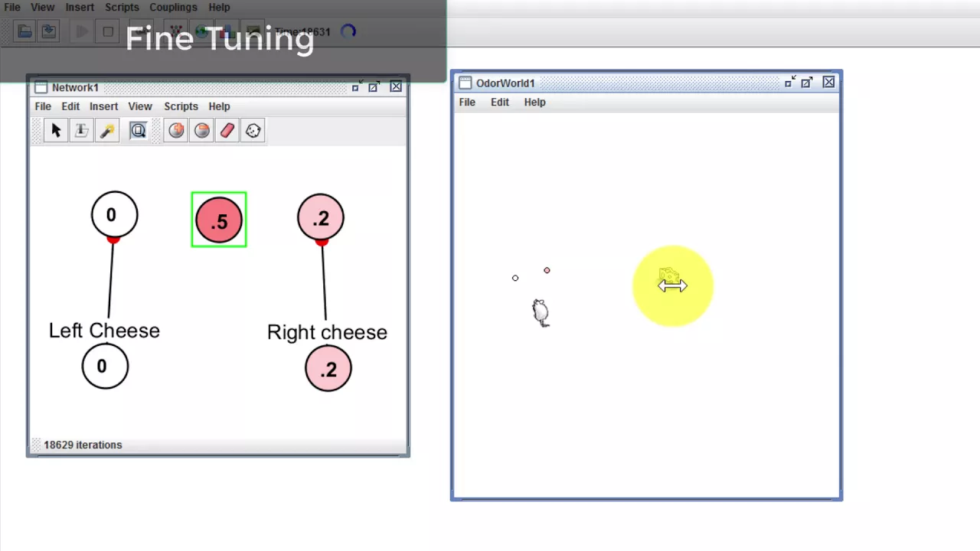Open the main View menu above the toolbar
The height and width of the screenshot is (551, 980).
pos(43,7)
